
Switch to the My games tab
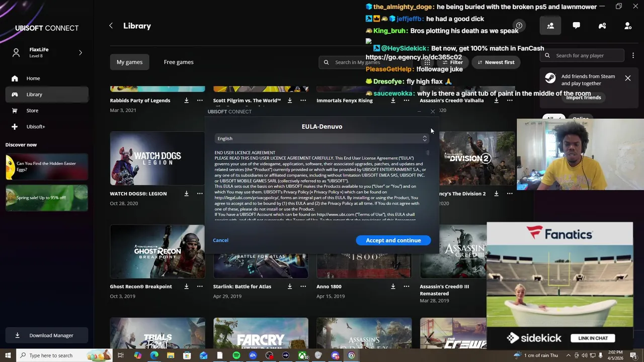click(129, 62)
